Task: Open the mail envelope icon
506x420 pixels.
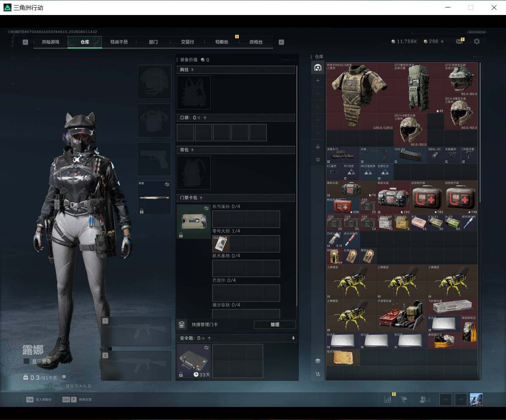Action: 459,41
